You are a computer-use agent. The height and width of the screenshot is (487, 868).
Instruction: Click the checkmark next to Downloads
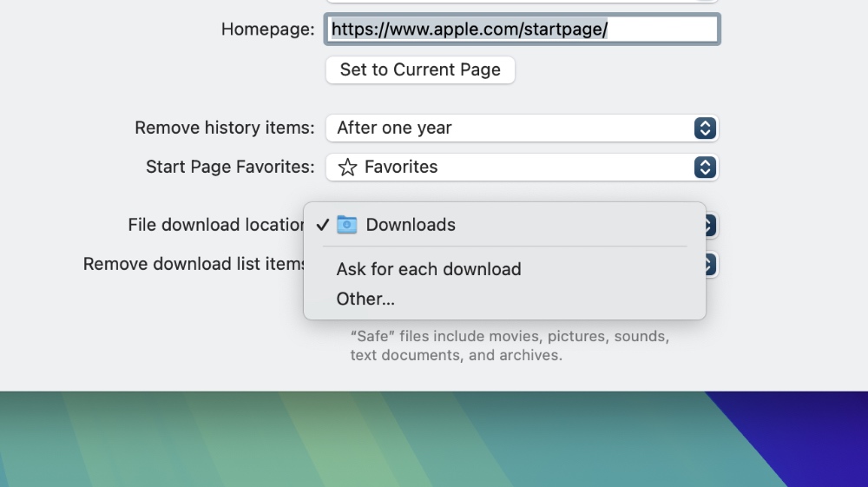coord(322,225)
